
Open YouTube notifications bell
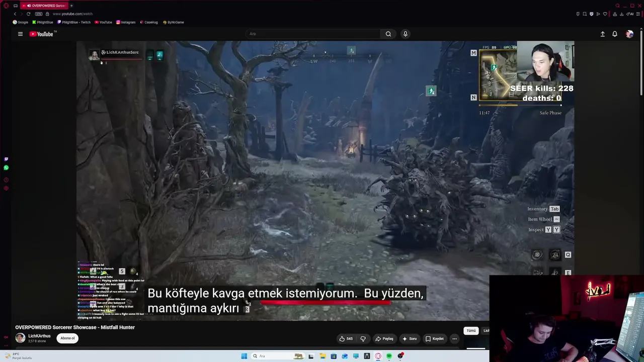tap(614, 34)
